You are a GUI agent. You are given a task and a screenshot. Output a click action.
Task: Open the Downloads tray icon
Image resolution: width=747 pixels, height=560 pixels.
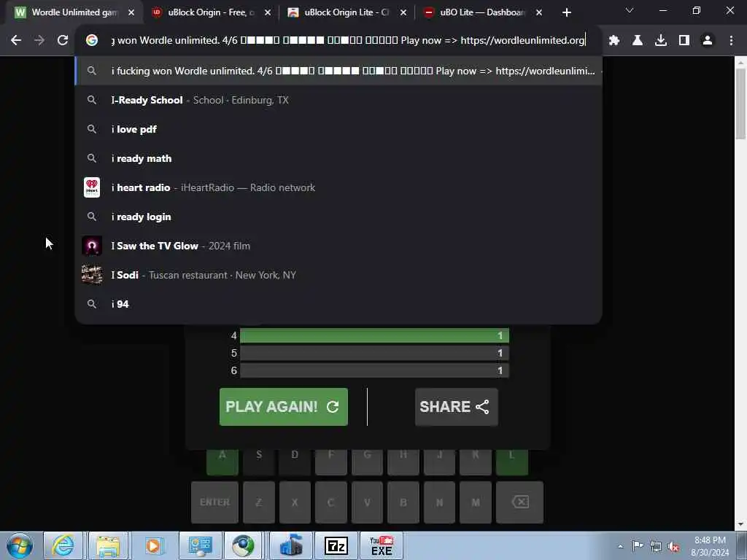(x=661, y=41)
